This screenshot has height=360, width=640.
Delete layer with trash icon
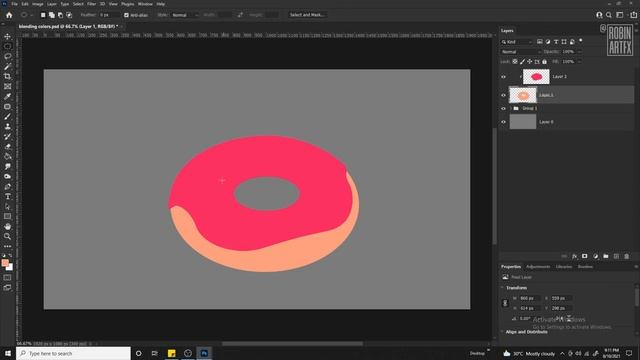tap(627, 256)
